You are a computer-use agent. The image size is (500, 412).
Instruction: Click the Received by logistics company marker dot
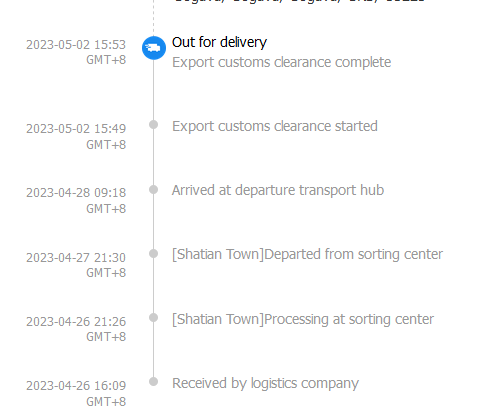[153, 381]
